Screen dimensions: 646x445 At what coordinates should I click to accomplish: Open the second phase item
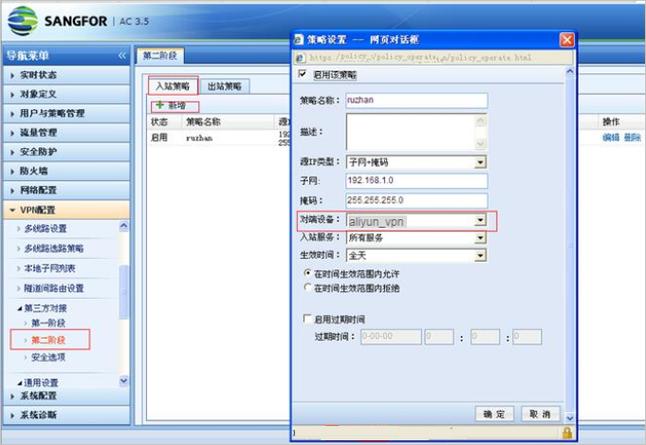point(48,340)
